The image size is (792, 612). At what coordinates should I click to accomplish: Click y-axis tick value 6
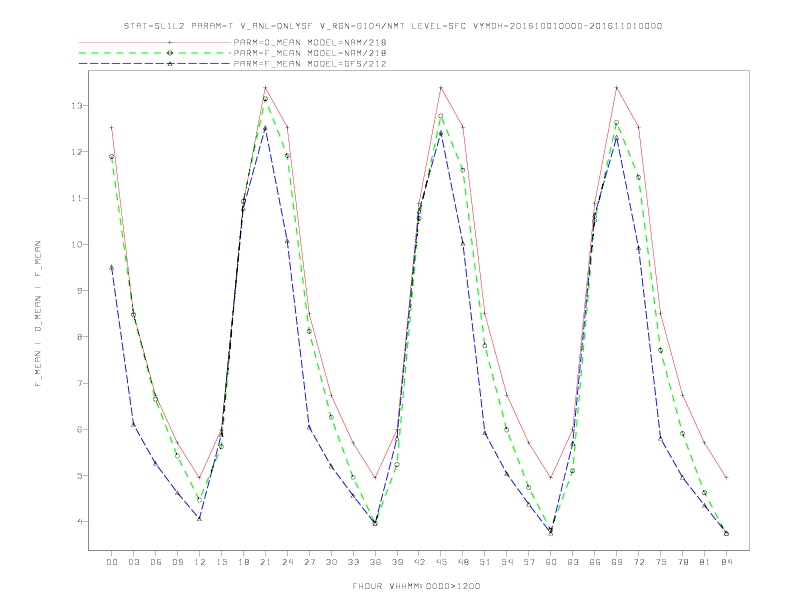pyautogui.click(x=79, y=430)
